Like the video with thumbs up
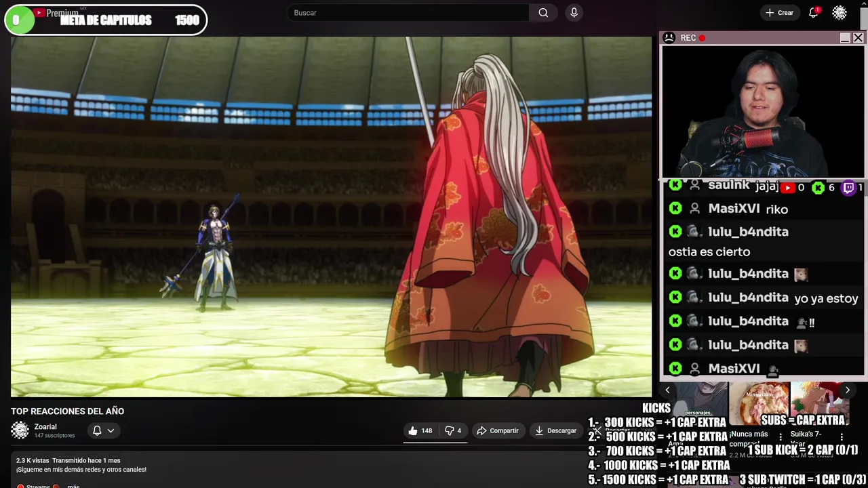The width and height of the screenshot is (868, 488). tap(420, 430)
